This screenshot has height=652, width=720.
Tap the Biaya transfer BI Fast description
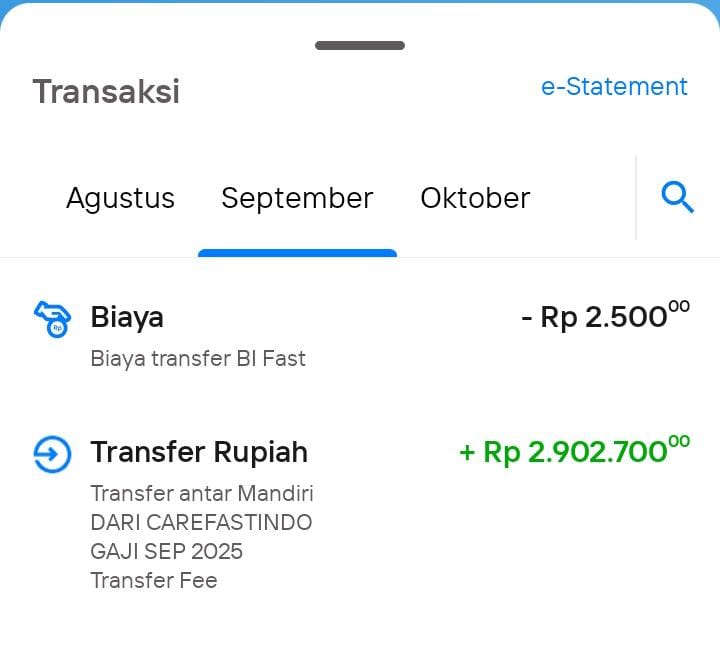click(x=198, y=358)
